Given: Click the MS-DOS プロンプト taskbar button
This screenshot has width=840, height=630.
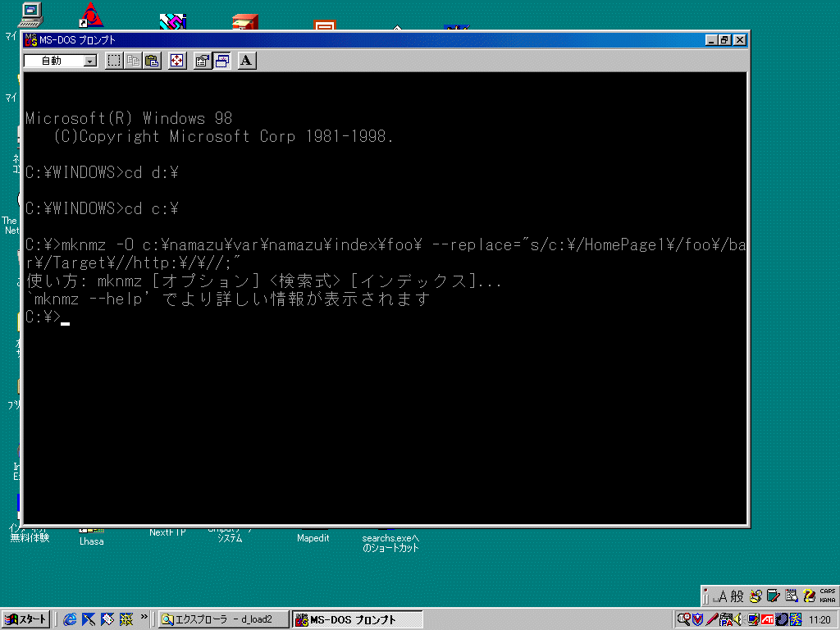Looking at the screenshot, I should pos(358,619).
